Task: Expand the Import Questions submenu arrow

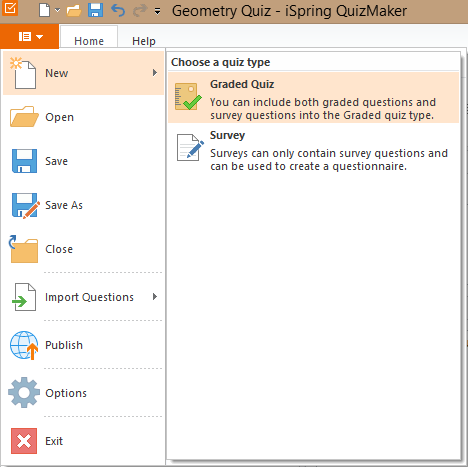Action: (x=155, y=297)
